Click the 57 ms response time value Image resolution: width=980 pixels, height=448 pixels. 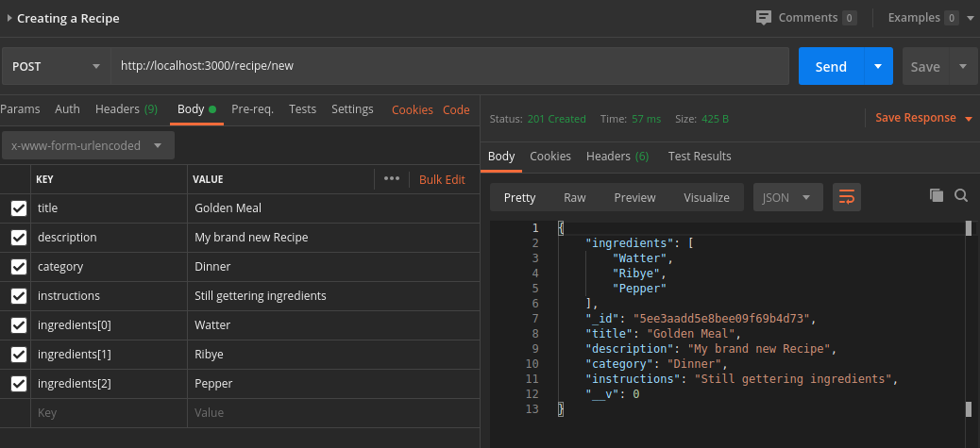(x=646, y=119)
